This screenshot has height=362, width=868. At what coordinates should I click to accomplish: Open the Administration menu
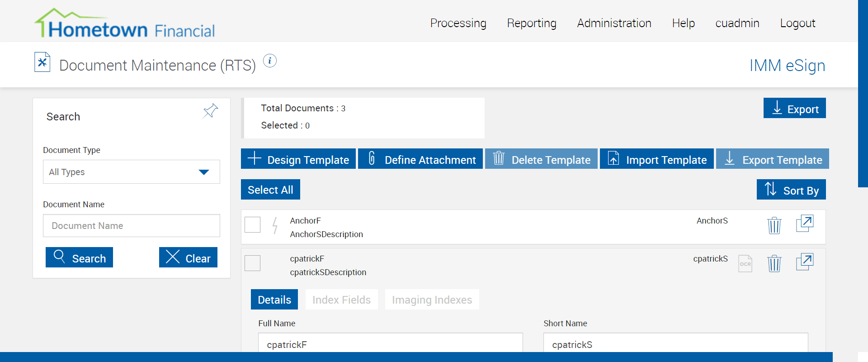(613, 23)
